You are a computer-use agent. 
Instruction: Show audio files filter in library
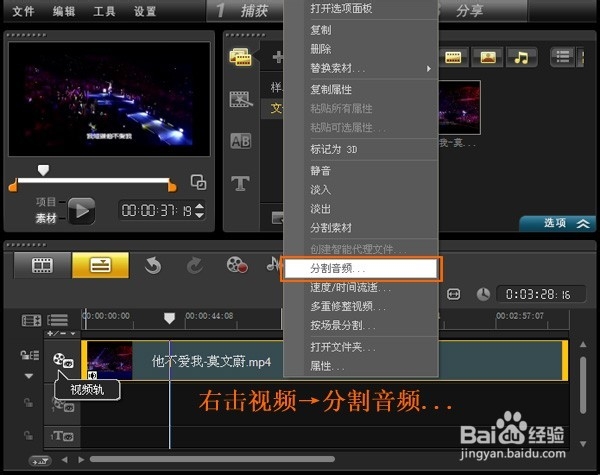pos(521,57)
